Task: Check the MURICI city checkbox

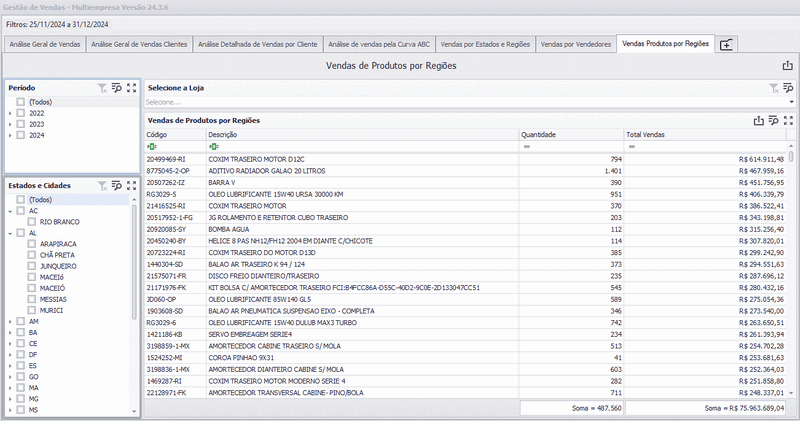Action: pyautogui.click(x=32, y=310)
